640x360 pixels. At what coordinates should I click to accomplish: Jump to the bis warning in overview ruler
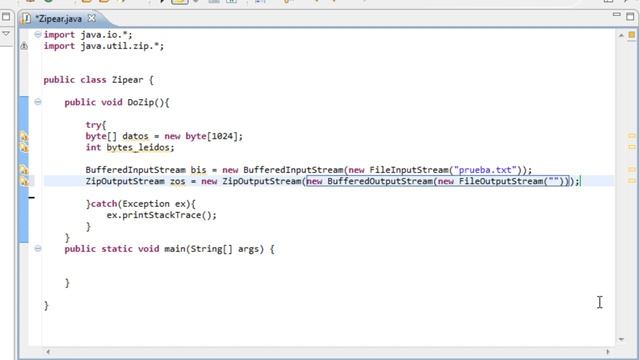(x=631, y=169)
